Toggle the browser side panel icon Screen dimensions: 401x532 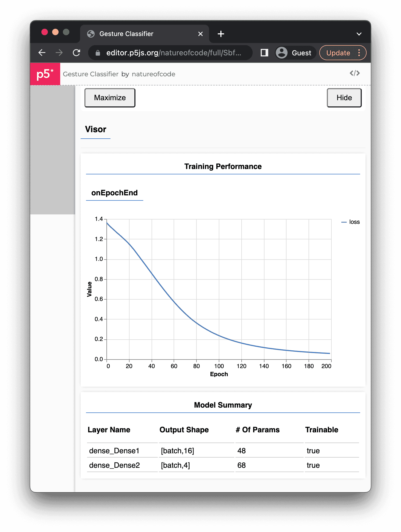click(x=264, y=53)
